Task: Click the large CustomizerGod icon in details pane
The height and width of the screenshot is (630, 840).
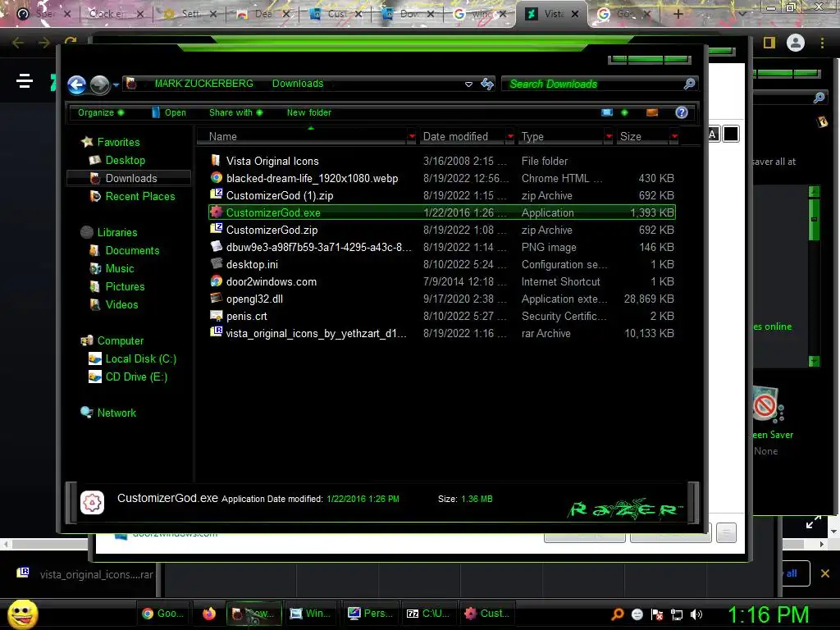Action: tap(92, 503)
